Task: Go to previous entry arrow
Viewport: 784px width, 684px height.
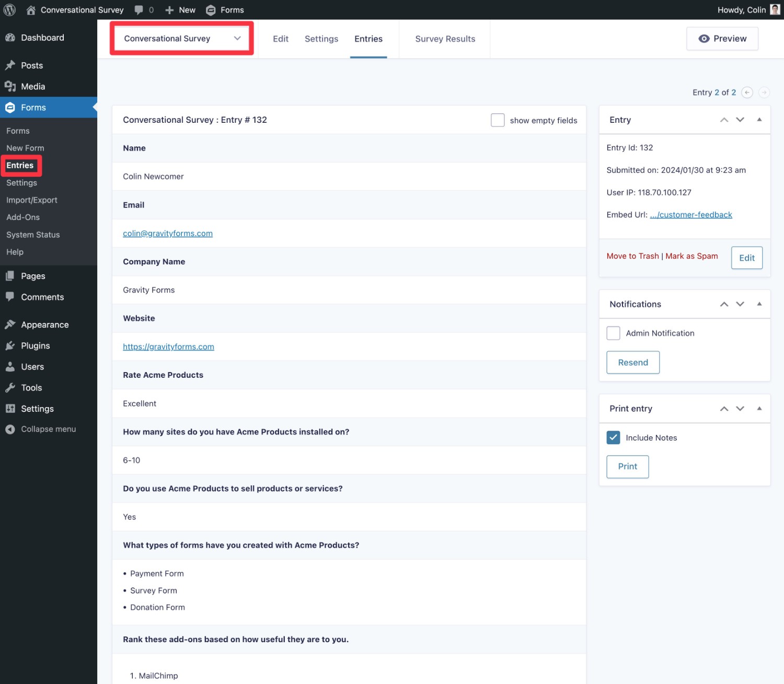Action: coord(747,92)
